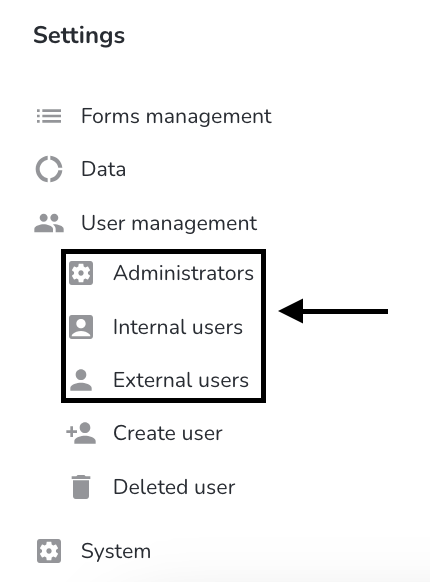Viewport: 430px width, 582px height.
Task: Collapse the User management section label
Action: coord(169,223)
